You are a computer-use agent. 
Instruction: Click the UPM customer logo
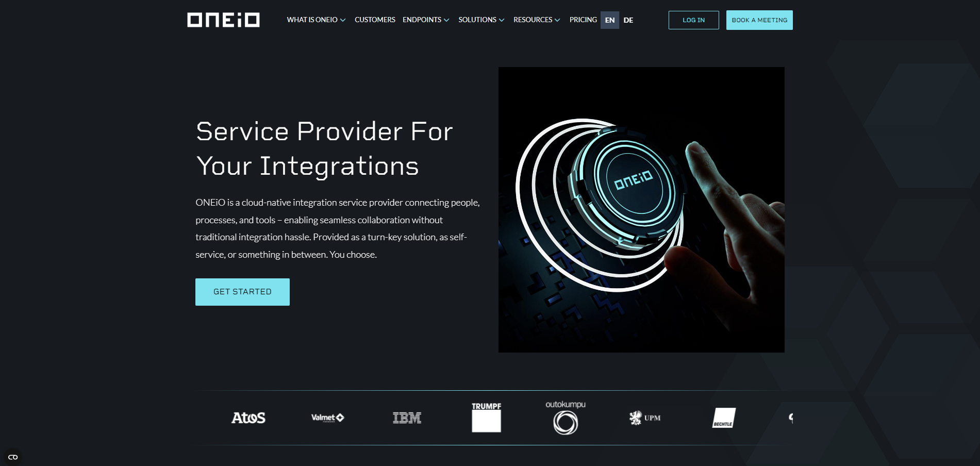pos(645,418)
